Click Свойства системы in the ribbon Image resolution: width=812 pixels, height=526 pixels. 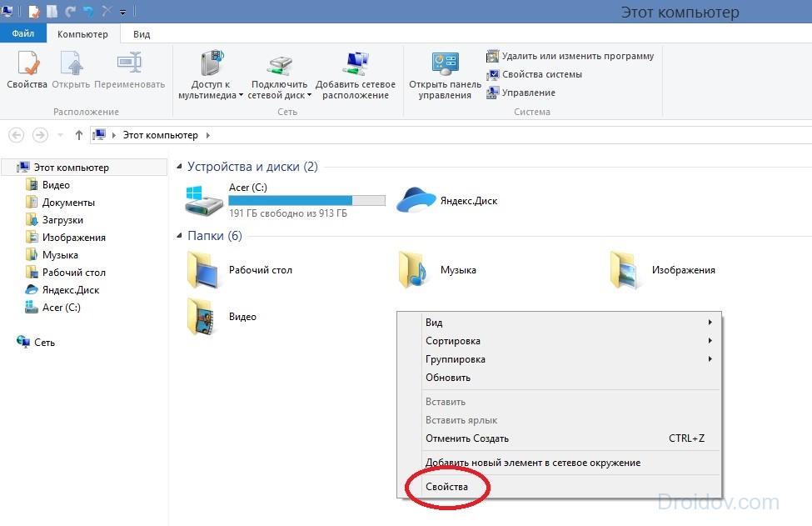[535, 74]
